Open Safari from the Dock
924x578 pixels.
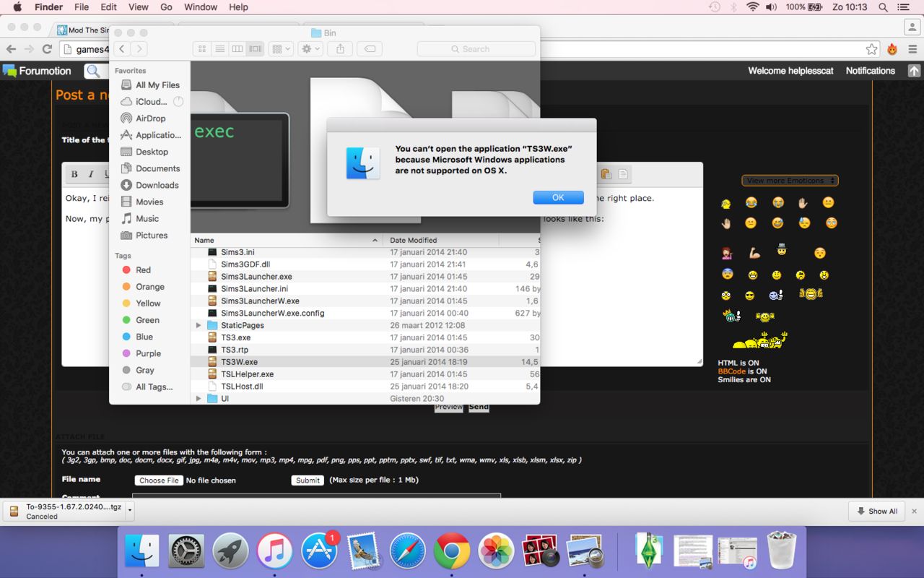point(408,551)
